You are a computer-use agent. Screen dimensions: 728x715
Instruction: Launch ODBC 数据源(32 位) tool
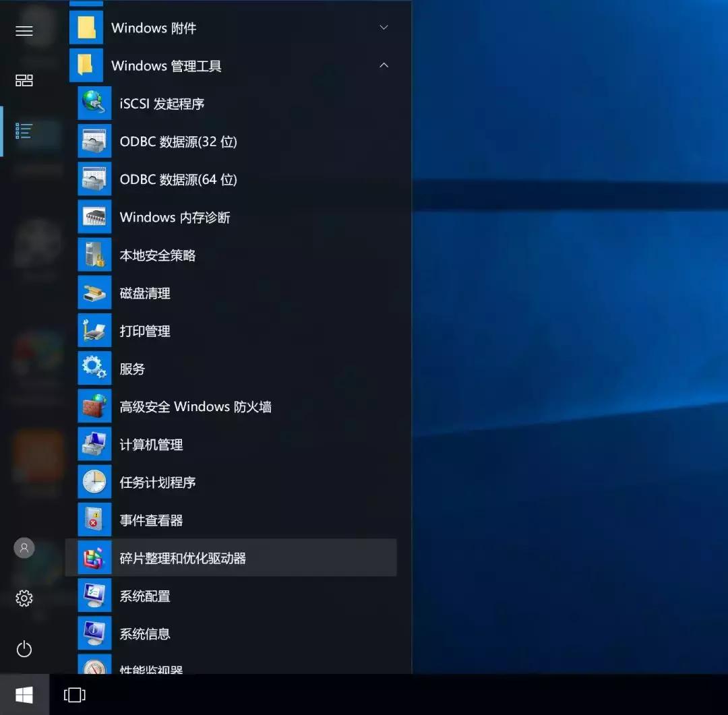click(x=94, y=142)
